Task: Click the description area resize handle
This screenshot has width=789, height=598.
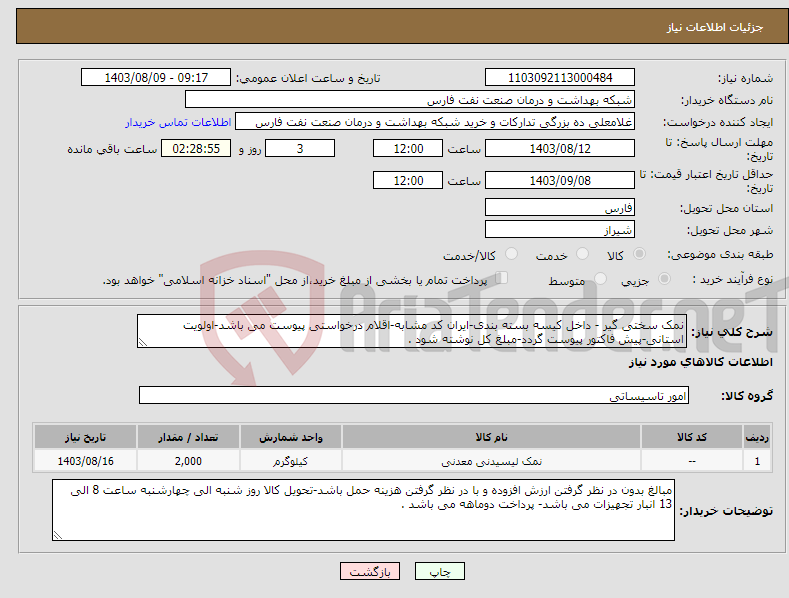Action: [x=143, y=342]
